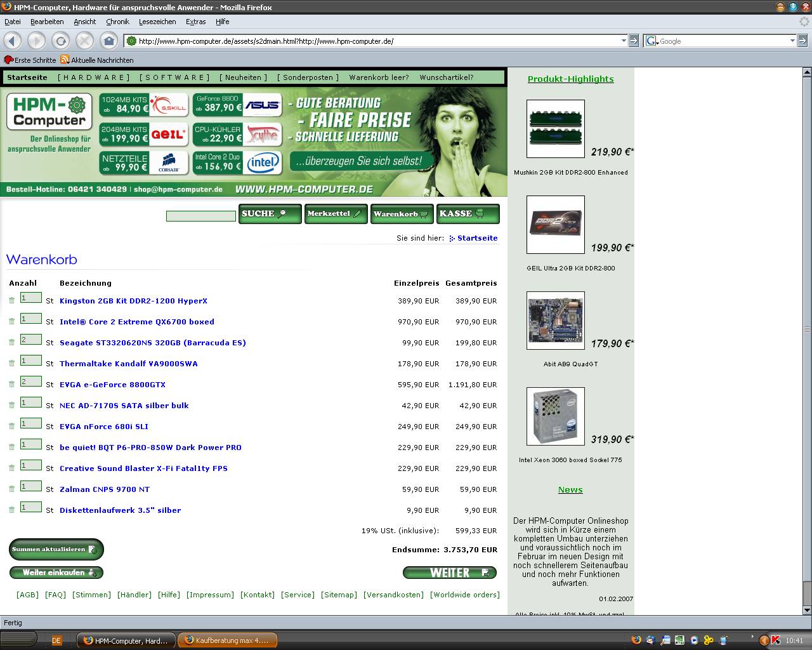
Task: Click the Firefox throbber icon by menu bar
Action: tap(803, 22)
